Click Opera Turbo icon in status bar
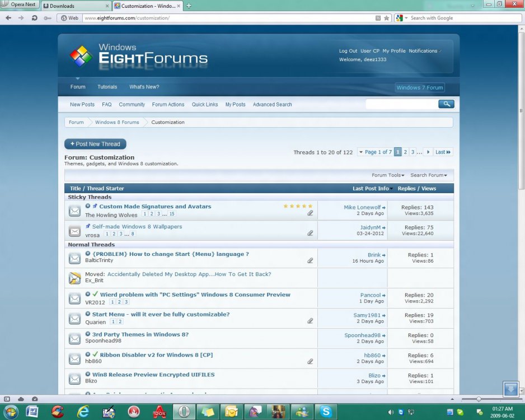 pos(35,399)
